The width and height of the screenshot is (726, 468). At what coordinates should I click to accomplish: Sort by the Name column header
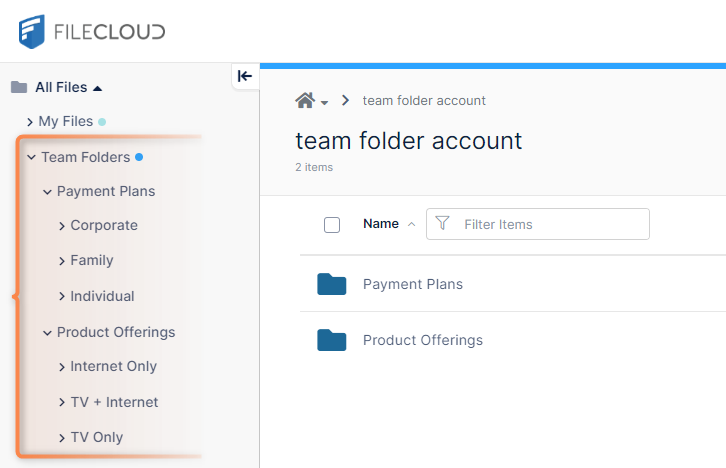(381, 224)
